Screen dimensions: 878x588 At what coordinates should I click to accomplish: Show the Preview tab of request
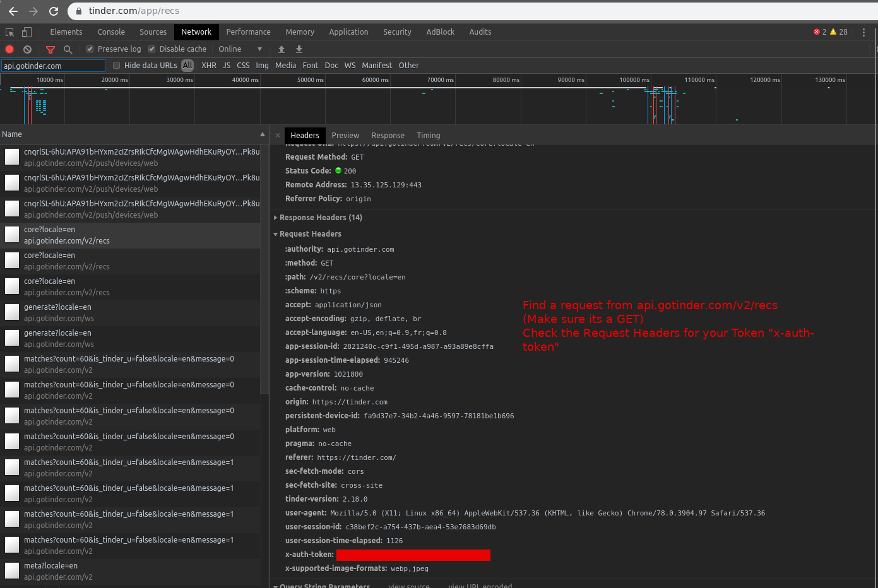coord(345,136)
